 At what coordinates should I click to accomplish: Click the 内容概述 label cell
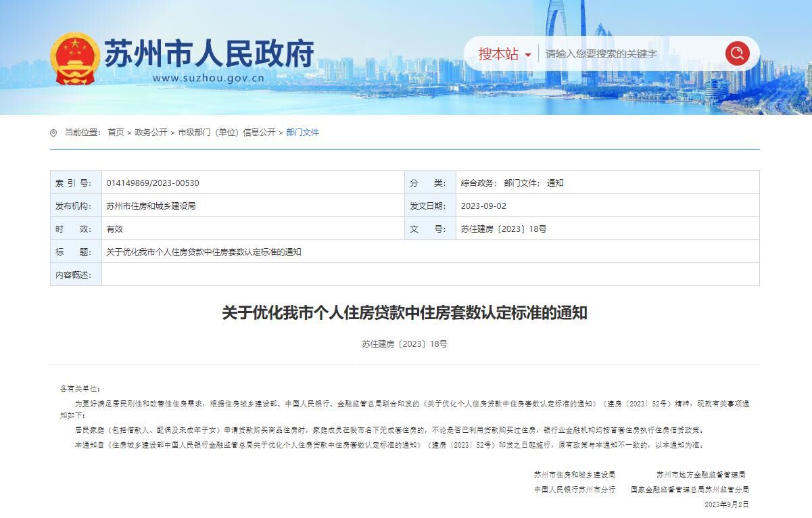(x=76, y=275)
